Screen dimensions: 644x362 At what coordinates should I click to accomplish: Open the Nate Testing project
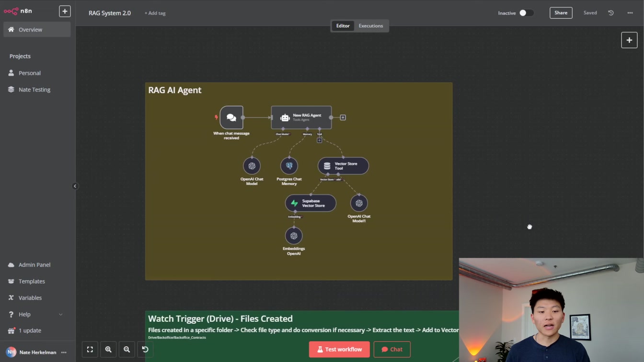[37, 90]
